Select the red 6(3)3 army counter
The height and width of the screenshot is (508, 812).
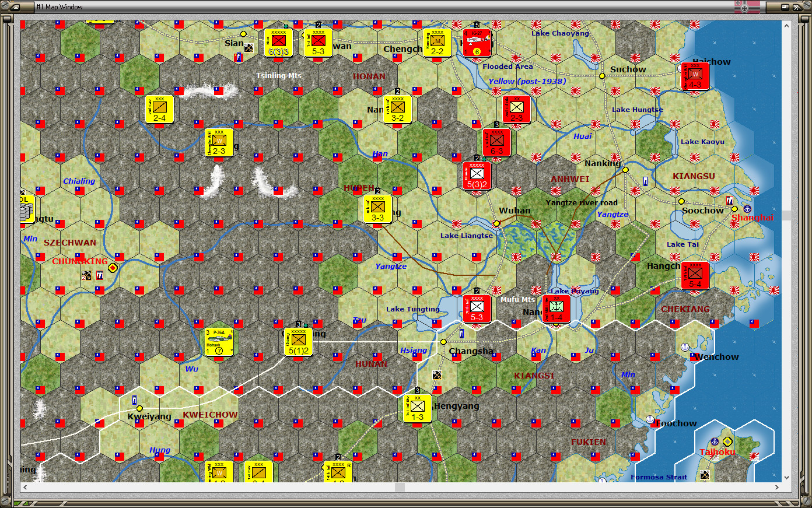279,43
